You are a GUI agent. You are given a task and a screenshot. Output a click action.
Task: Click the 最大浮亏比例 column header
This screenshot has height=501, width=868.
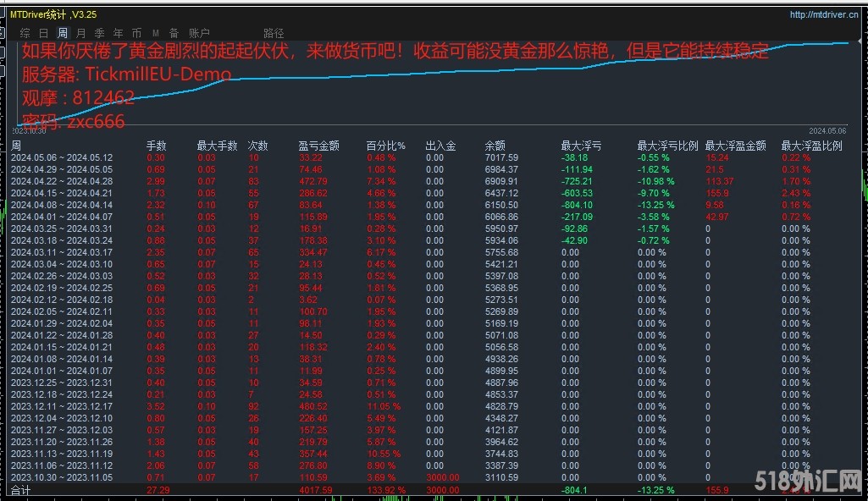tap(667, 146)
